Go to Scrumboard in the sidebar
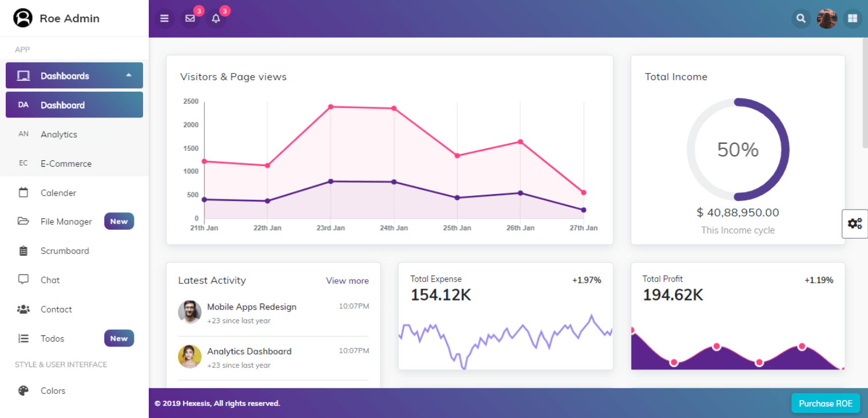 pyautogui.click(x=65, y=251)
